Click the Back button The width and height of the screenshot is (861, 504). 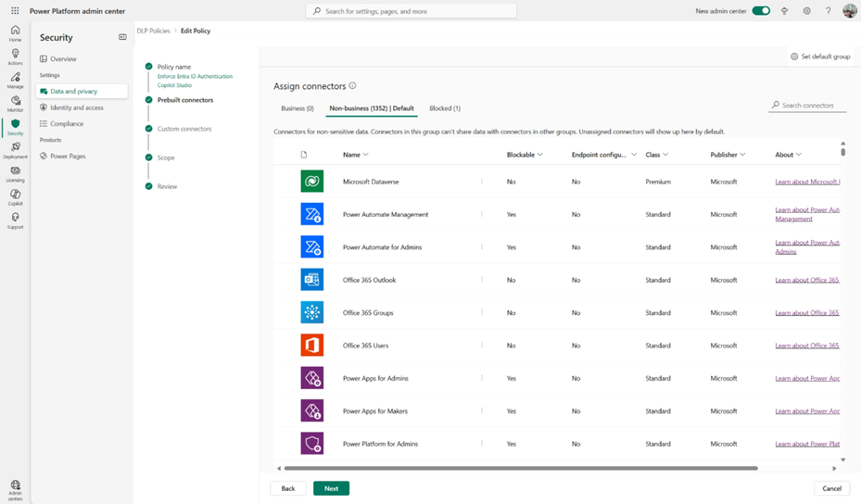(x=287, y=488)
